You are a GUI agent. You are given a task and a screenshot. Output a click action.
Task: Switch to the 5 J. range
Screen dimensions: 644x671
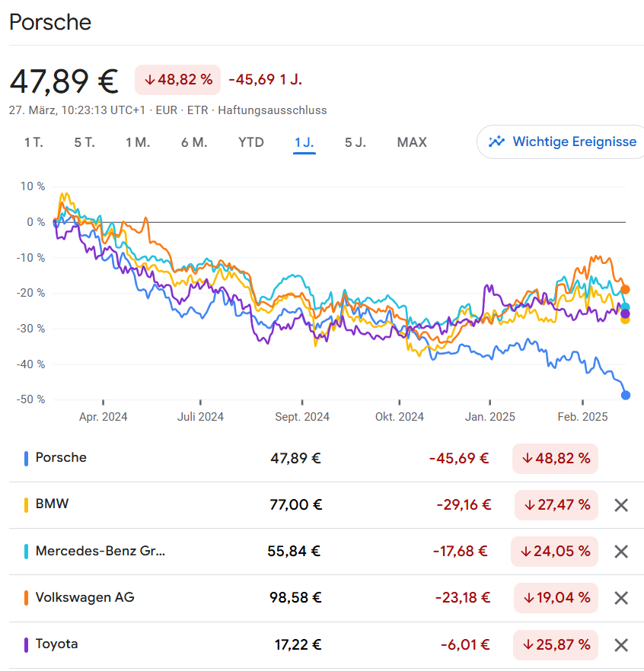pyautogui.click(x=355, y=142)
